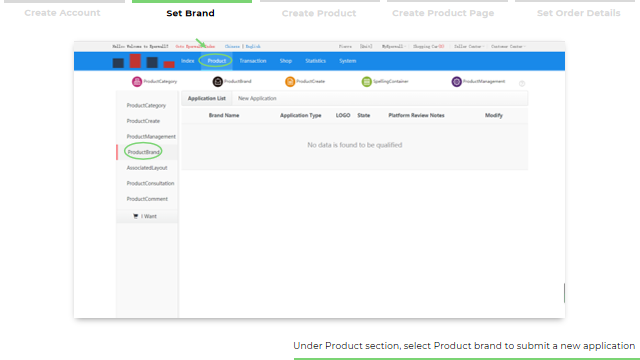The width and height of the screenshot is (640, 360).
Task: Click the State column header
Action: click(x=364, y=116)
